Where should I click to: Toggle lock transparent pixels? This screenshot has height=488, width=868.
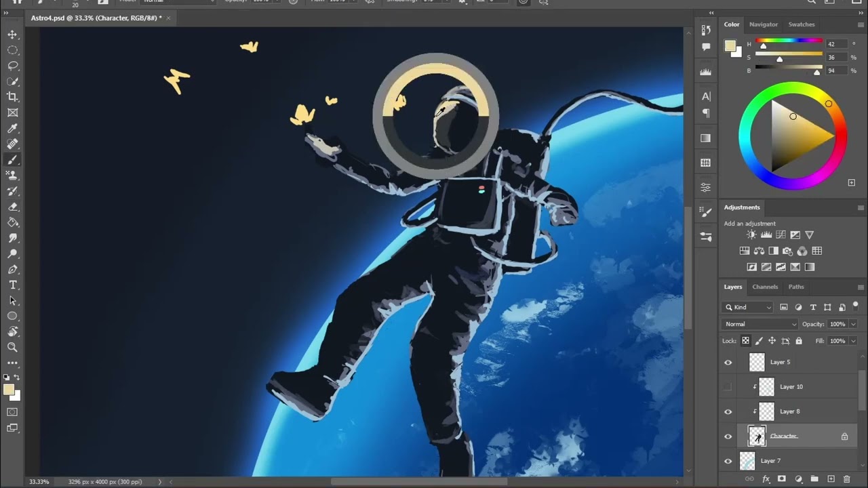pos(745,341)
